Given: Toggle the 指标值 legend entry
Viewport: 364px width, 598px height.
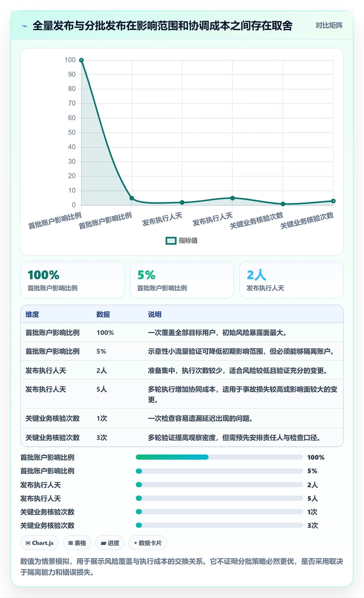Looking at the screenshot, I should coord(181,240).
